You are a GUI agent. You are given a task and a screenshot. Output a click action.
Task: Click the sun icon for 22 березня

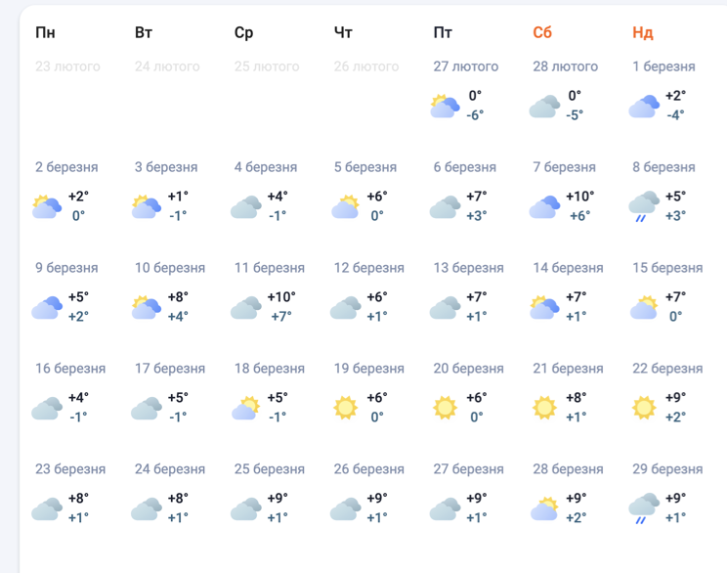pyautogui.click(x=644, y=407)
